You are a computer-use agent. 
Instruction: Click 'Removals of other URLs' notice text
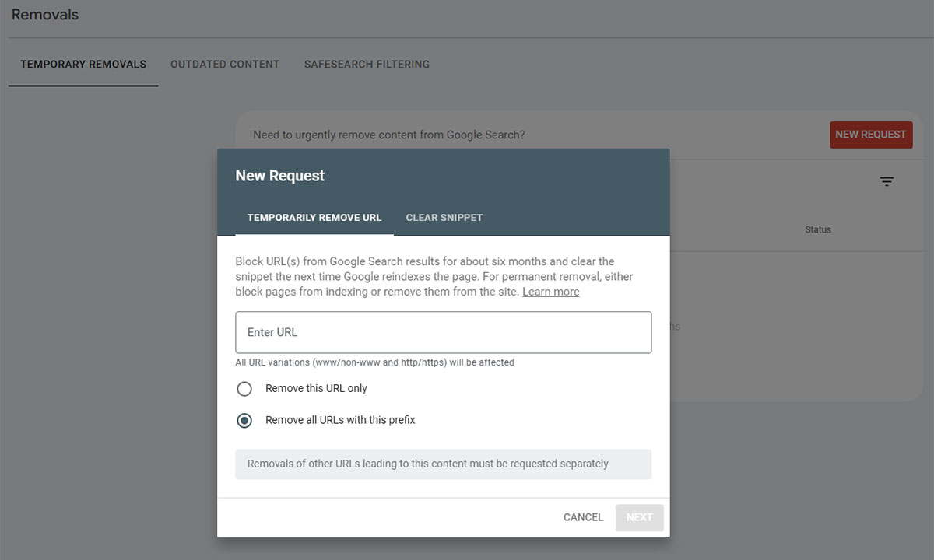428,464
